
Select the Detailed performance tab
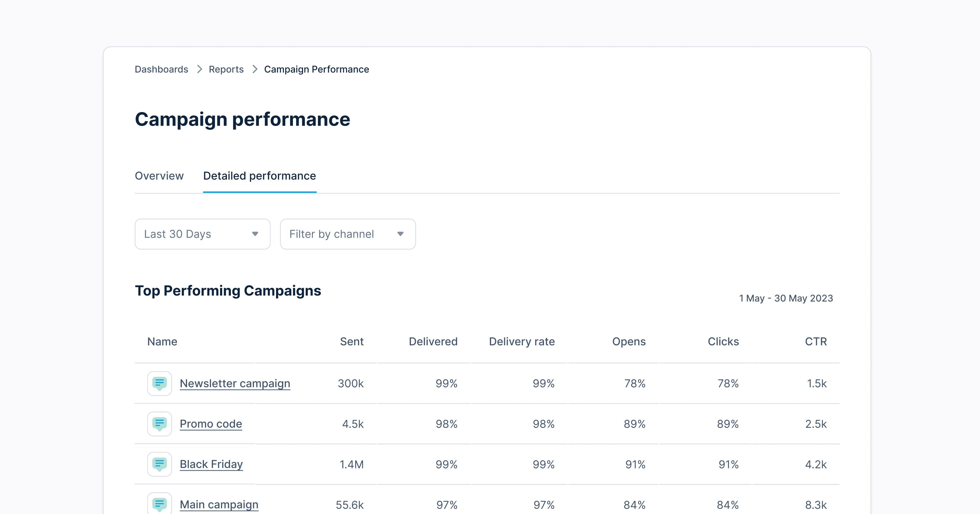pyautogui.click(x=259, y=176)
